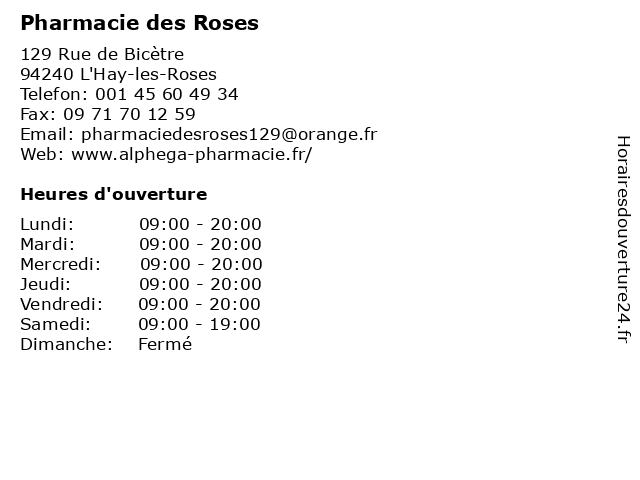This screenshot has height=480, width=640.
Task: Click the postal code 94240 L'Hay-les-Roses
Action: [x=118, y=74]
